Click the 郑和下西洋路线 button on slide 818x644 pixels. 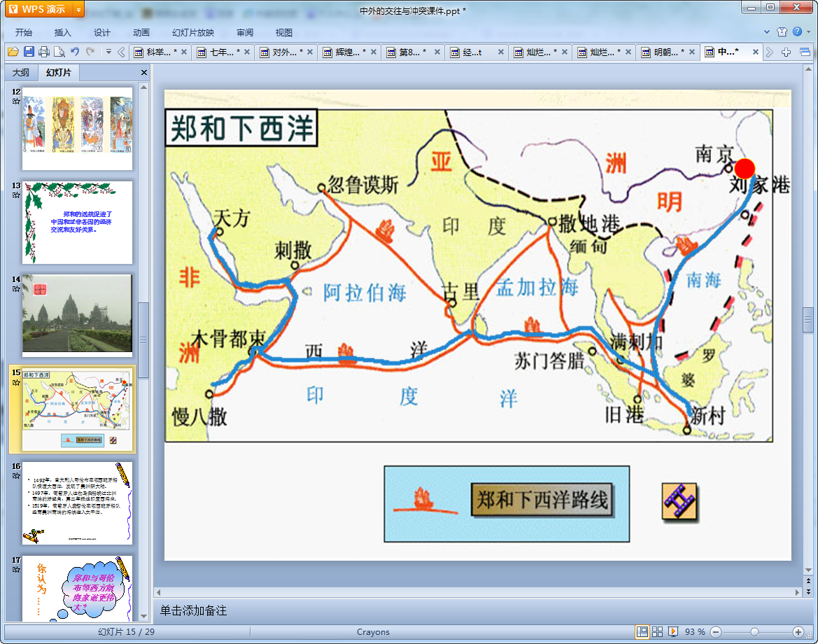click(x=542, y=500)
